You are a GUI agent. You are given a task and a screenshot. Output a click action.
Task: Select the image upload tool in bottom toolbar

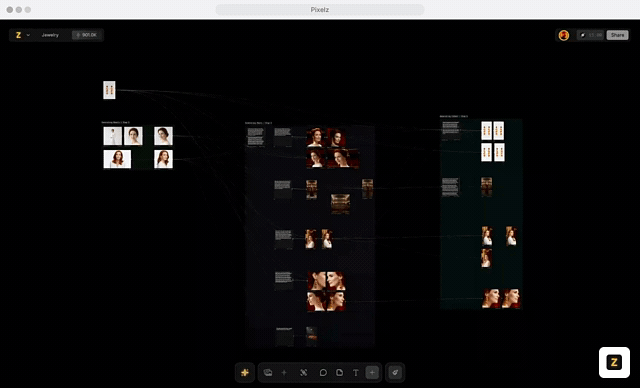[x=268, y=372]
